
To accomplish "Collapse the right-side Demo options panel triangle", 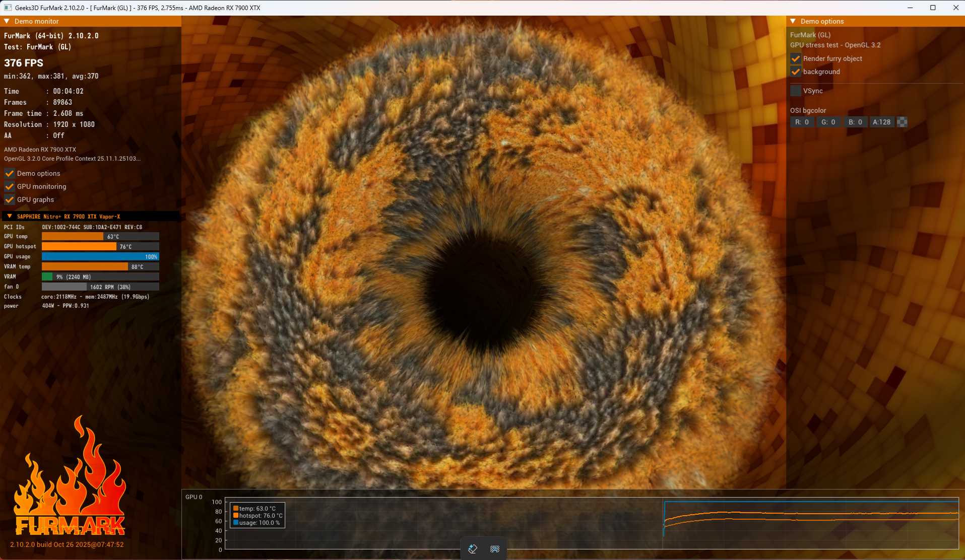I will (x=793, y=21).
